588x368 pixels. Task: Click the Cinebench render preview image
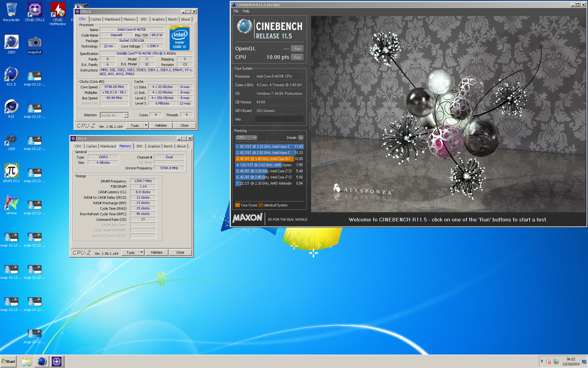pyautogui.click(x=448, y=114)
